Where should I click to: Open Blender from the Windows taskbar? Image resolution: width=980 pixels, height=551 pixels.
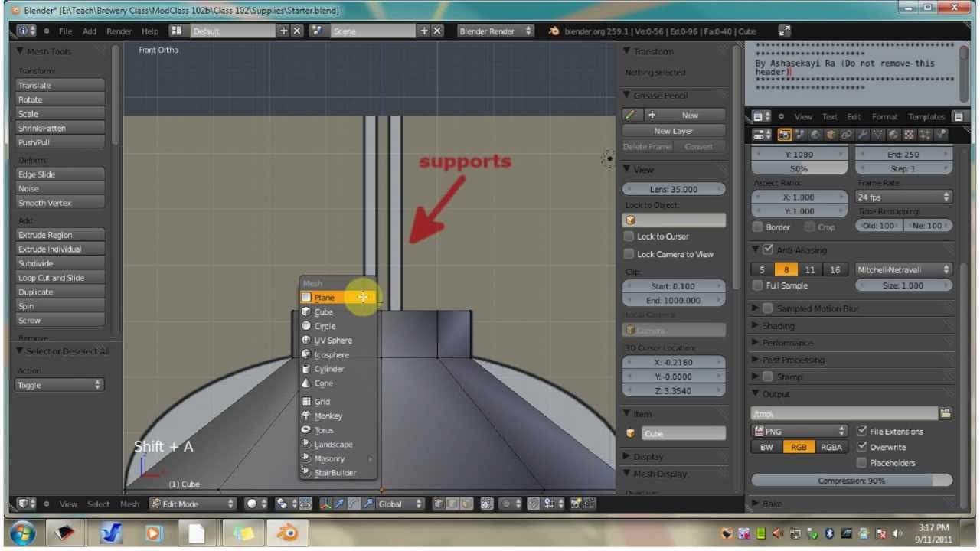pos(288,533)
